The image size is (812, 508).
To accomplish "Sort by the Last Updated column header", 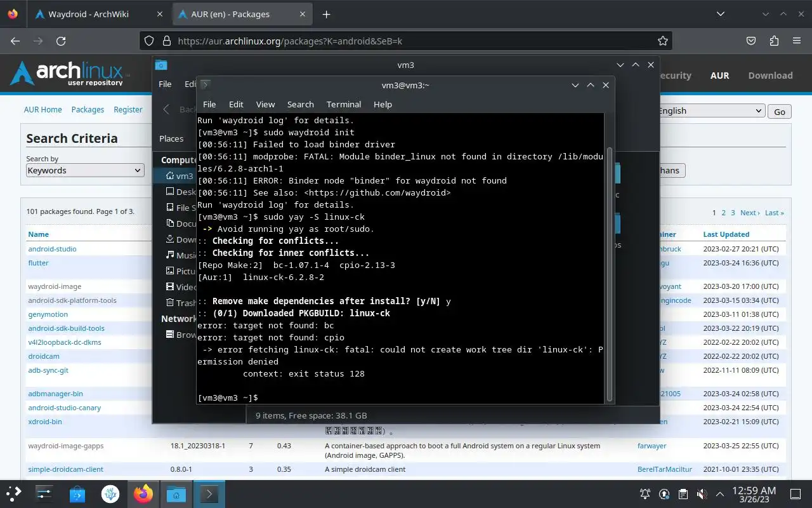I will [x=726, y=234].
